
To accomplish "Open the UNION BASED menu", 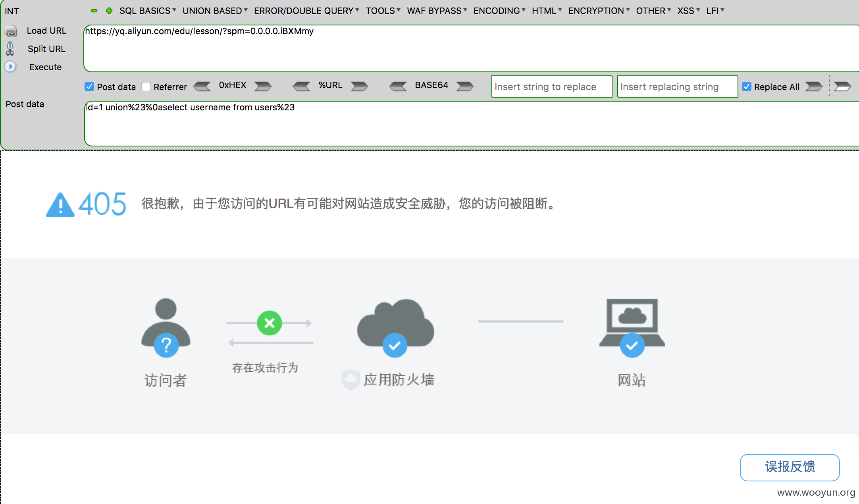I will coord(215,11).
